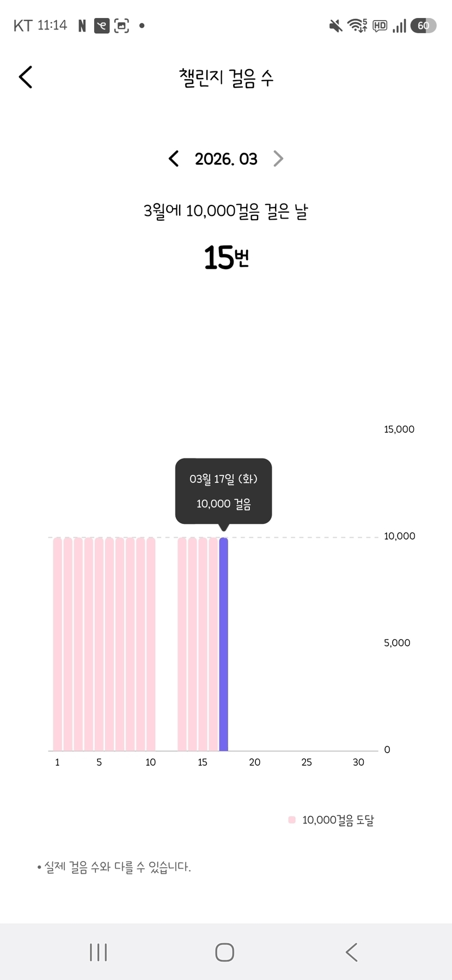Go to previous month arrow
Viewport: 452px width, 980px height.
coord(173,159)
